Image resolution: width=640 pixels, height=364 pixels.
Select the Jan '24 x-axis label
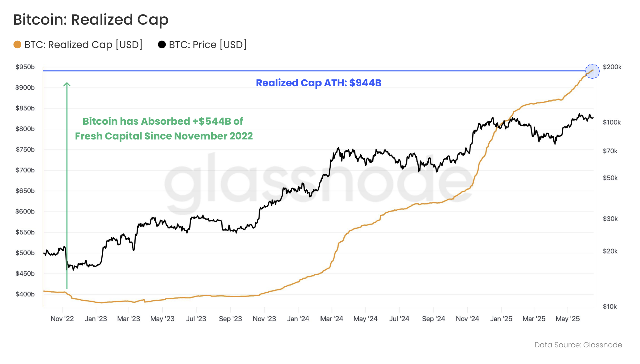point(298,319)
